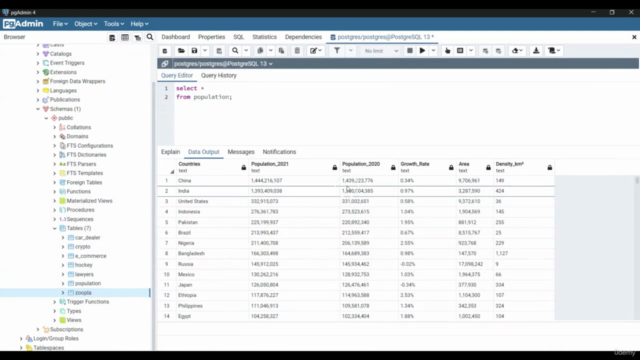Click the View Data grid icon in Browser
The width and height of the screenshot is (640, 360).
click(x=125, y=38)
